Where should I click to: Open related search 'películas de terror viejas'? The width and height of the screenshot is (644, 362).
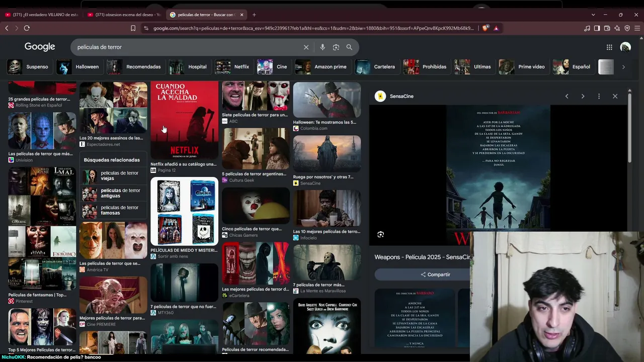(x=114, y=175)
